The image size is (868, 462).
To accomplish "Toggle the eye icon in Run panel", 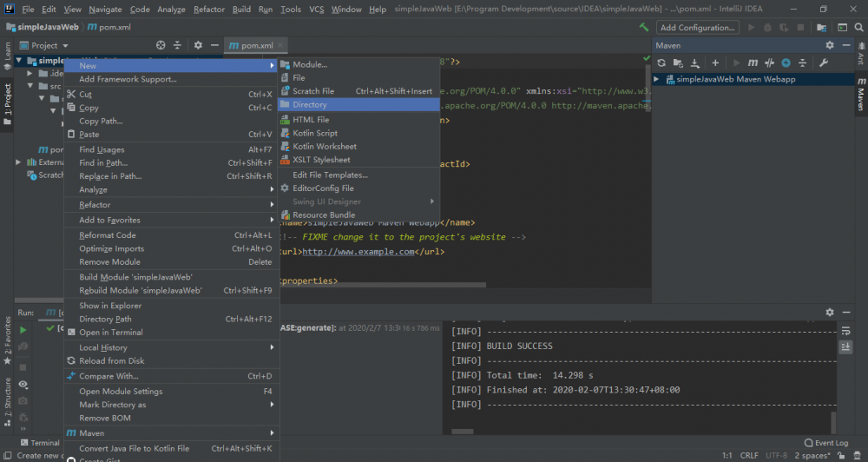I will [23, 384].
